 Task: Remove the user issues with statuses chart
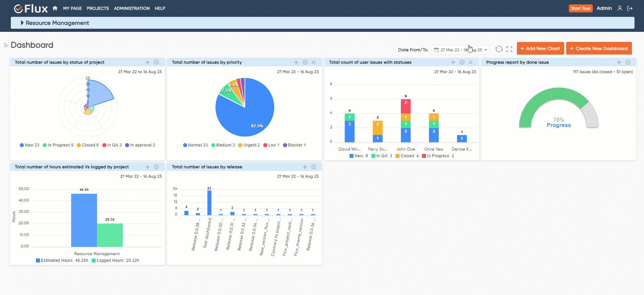471,62
